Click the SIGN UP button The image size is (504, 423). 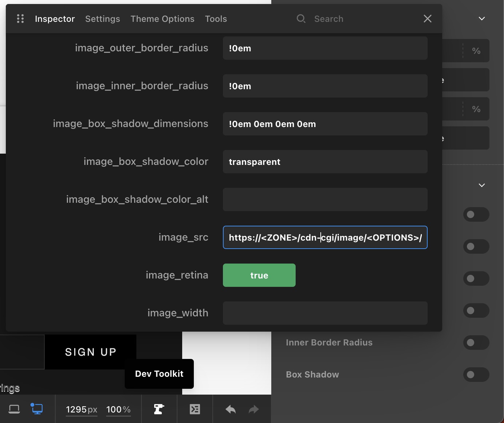click(x=91, y=352)
